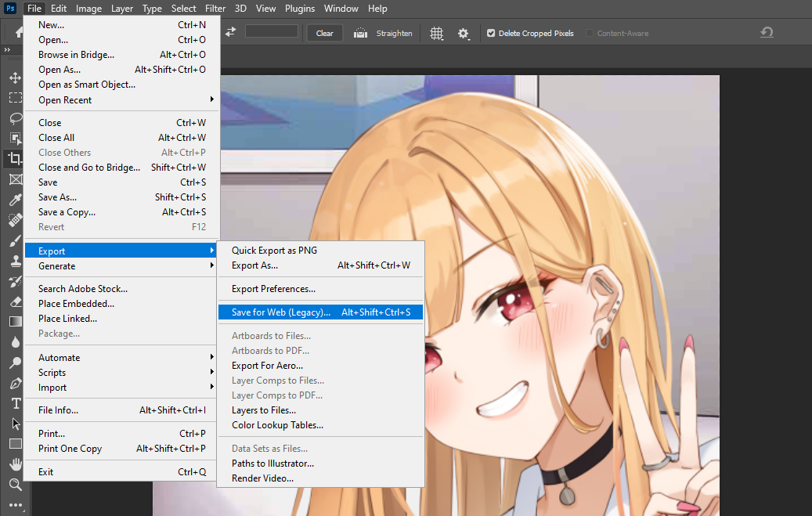Expand the Open Recent submenu

(122, 100)
